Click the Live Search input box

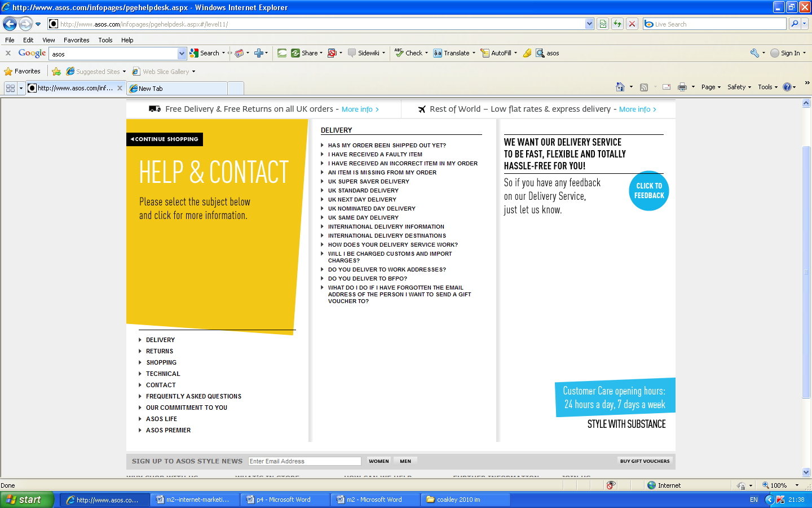(714, 24)
